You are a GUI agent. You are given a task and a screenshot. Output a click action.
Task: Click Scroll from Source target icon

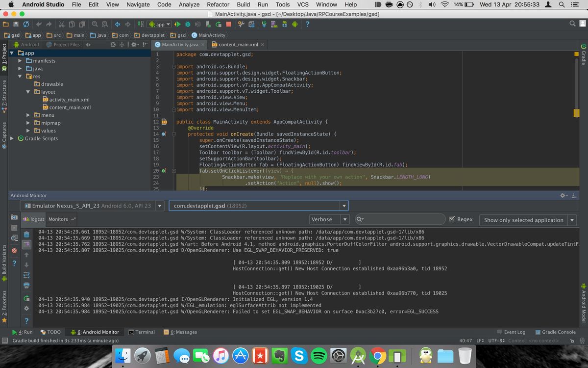pos(114,44)
